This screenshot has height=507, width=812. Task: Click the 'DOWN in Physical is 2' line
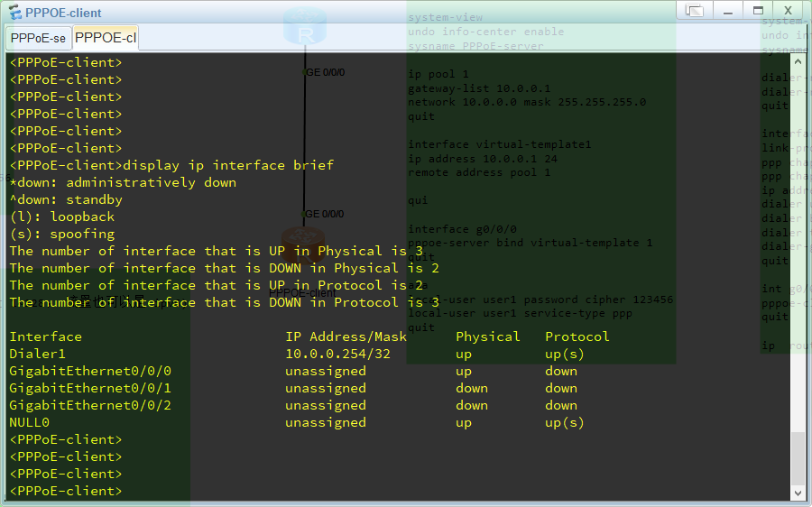click(225, 268)
